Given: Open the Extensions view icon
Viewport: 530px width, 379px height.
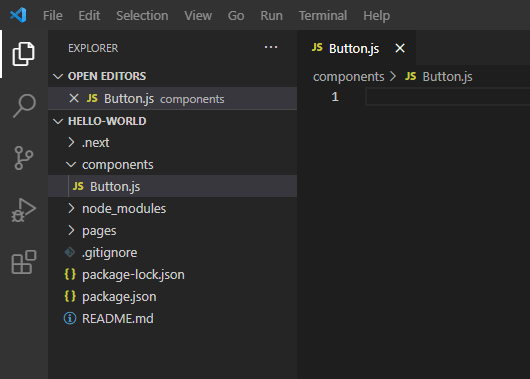Looking at the screenshot, I should pyautogui.click(x=24, y=262).
